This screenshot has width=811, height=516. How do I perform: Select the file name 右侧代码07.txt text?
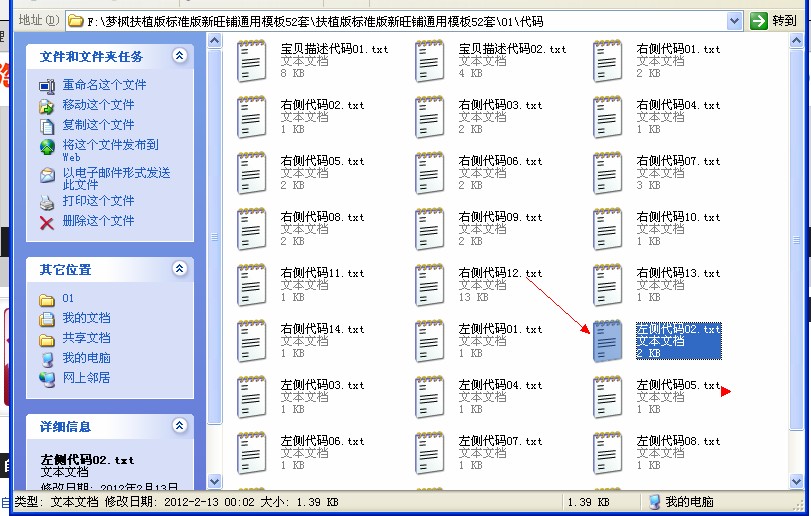pyautogui.click(x=678, y=161)
